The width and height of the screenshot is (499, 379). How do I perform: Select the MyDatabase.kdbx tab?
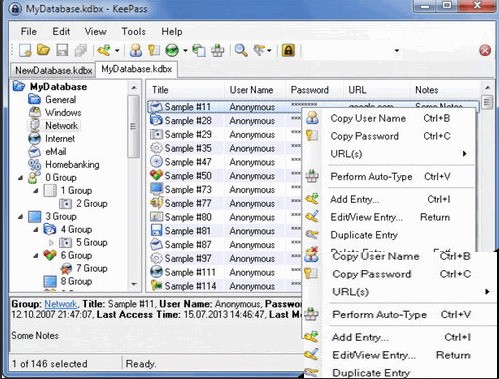[136, 69]
